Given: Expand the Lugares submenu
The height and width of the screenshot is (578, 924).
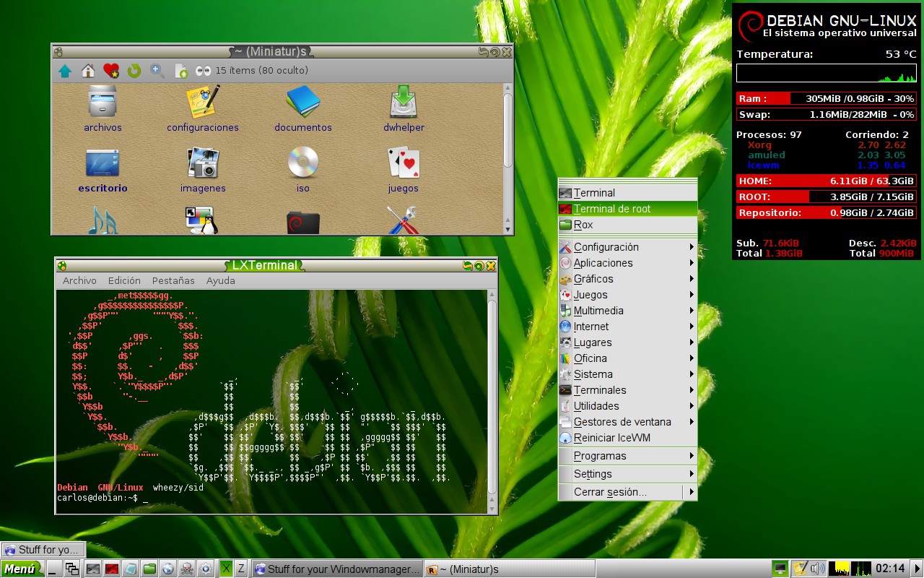Looking at the screenshot, I should (x=627, y=342).
